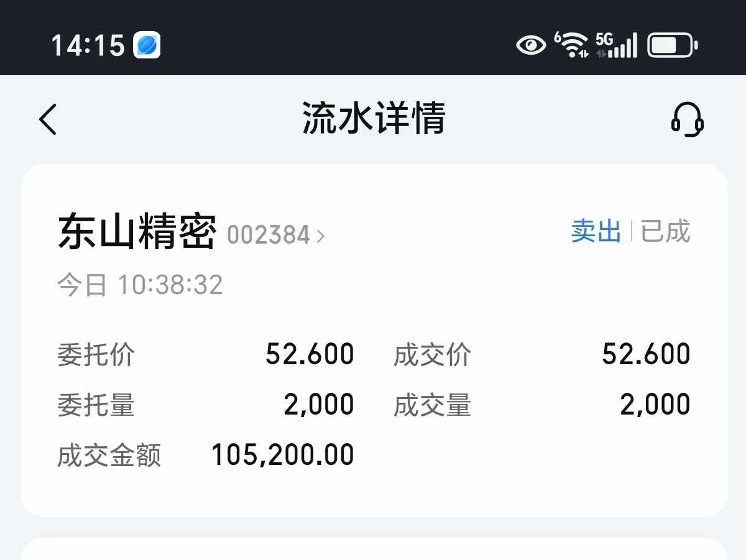Tap the Wi-Fi 6 signal icon
746x560 pixels.
point(571,45)
